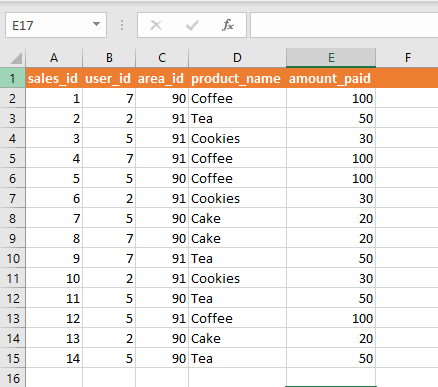
Task: Click the formula bar resize dots handle
Action: tap(122, 25)
